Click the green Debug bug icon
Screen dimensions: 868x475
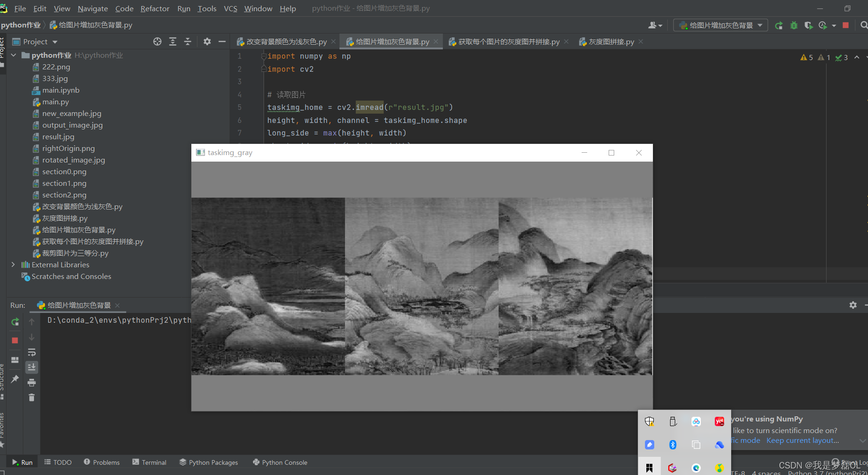pos(794,25)
